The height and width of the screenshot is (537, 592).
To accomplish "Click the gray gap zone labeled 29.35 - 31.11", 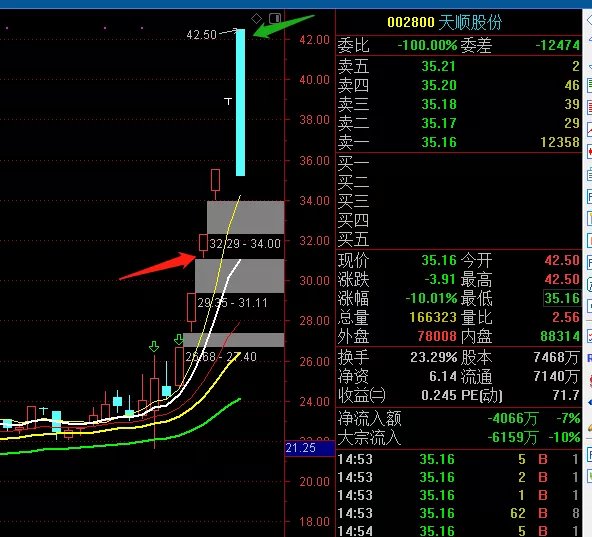I will click(239, 276).
